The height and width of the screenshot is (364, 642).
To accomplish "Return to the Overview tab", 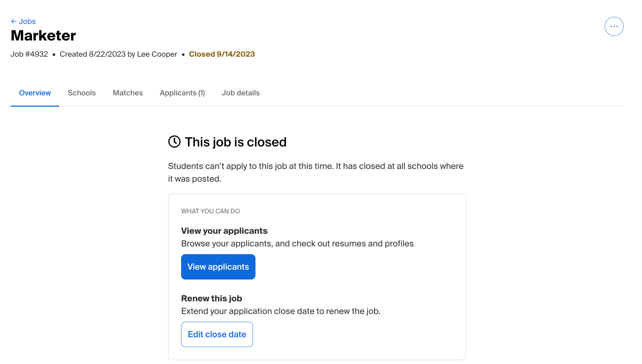I will pos(35,93).
